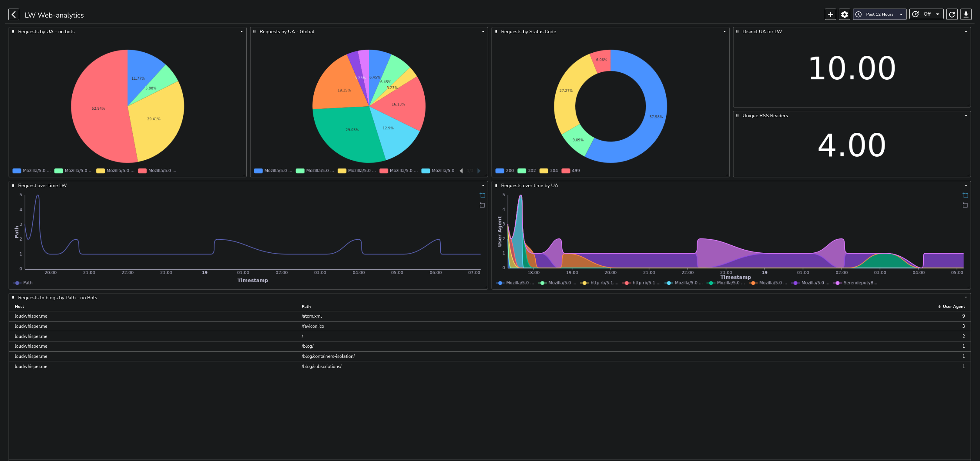980x461 pixels.
Task: Select the /atom.xml path cell
Action: tap(311, 316)
